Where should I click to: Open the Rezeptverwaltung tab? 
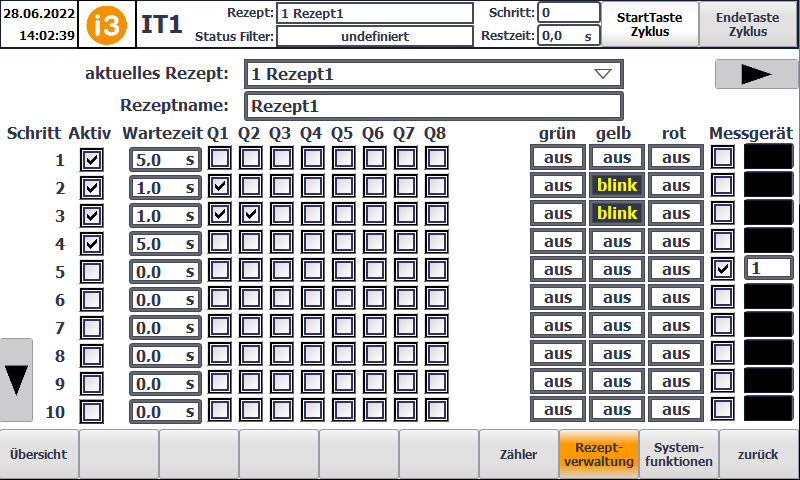point(599,454)
